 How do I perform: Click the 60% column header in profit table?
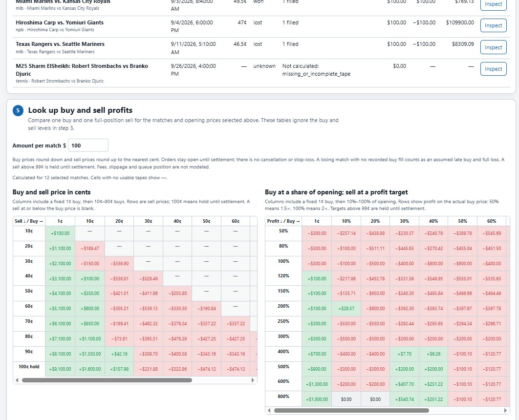click(492, 221)
